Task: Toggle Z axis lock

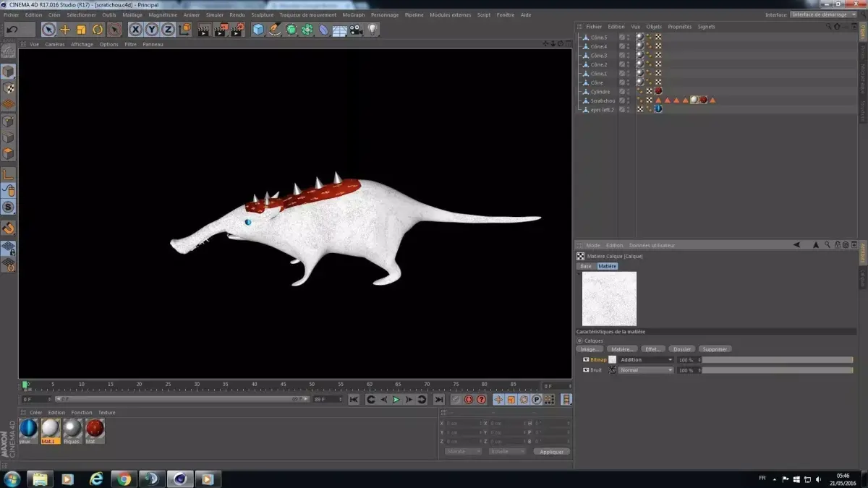Action: pos(168,30)
